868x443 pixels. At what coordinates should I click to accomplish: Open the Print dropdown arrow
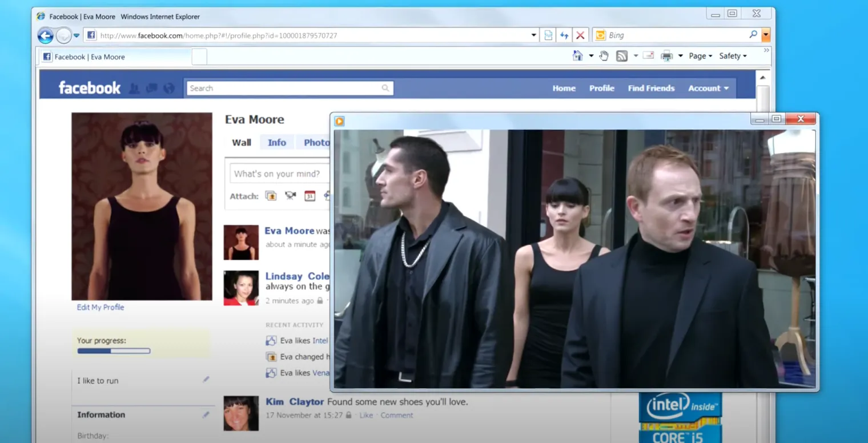click(x=680, y=56)
